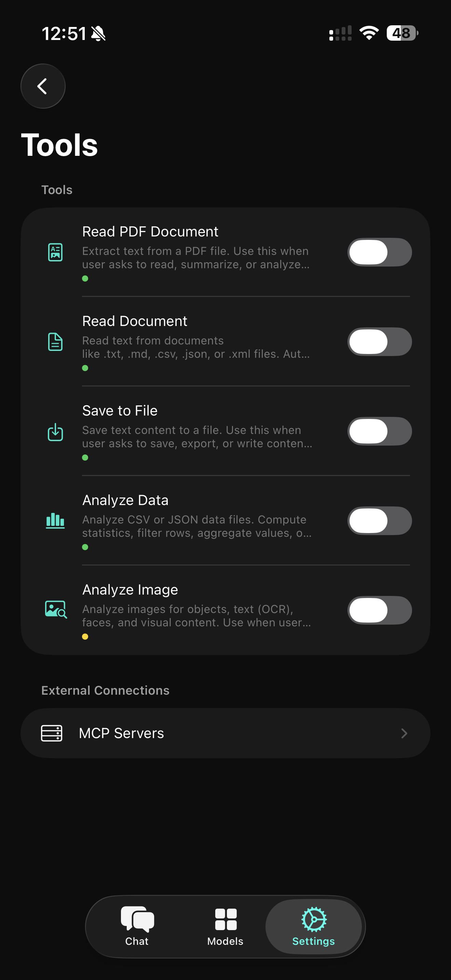
Task: Turn on the Save to File toggle
Action: [379, 431]
